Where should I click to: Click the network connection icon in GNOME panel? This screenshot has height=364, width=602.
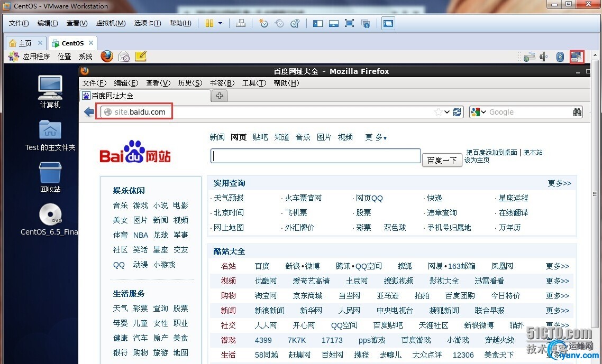click(577, 57)
